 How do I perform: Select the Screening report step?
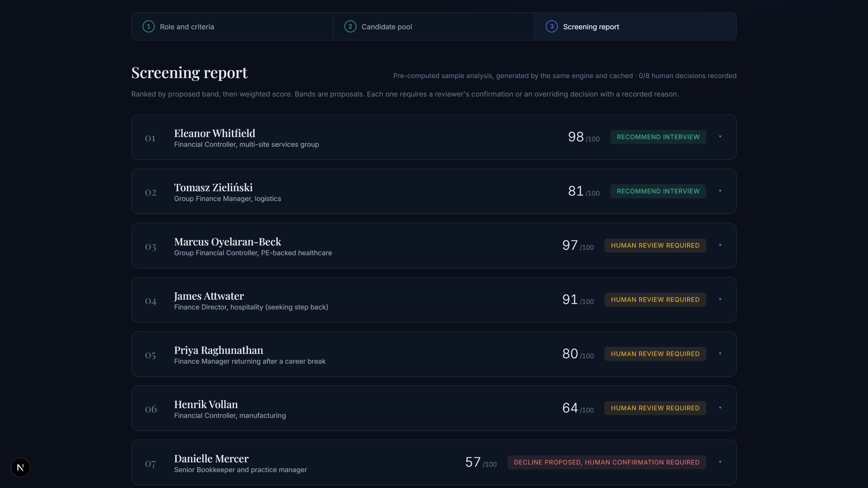point(635,26)
